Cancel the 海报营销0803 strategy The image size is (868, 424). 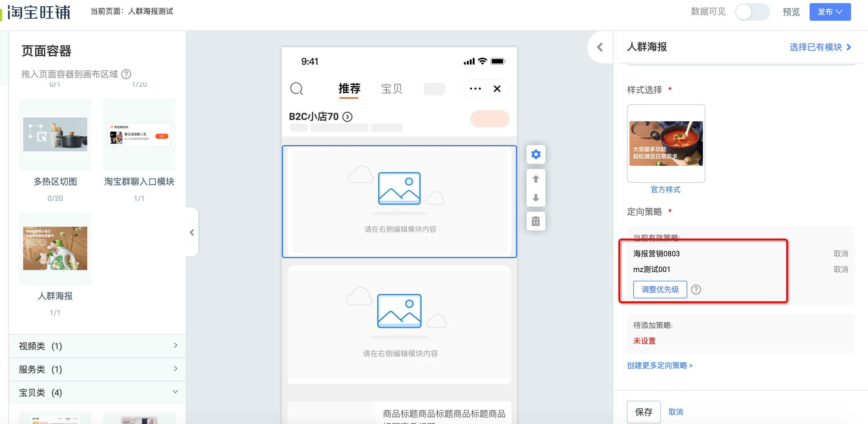pos(840,254)
